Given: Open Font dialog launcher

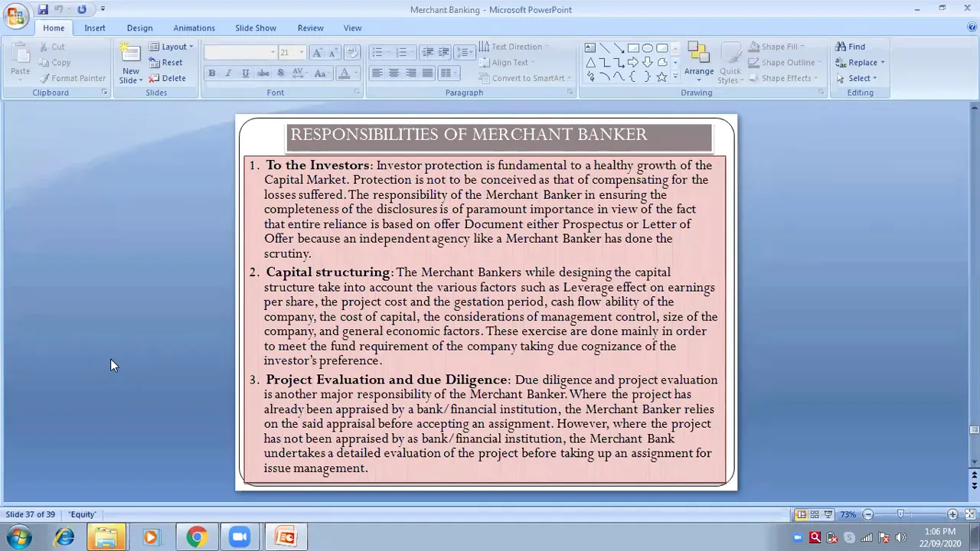Looking at the screenshot, I should tap(357, 93).
